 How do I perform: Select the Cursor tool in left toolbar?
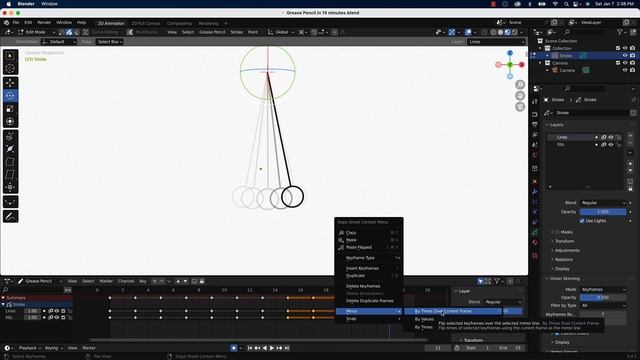tap(10, 69)
